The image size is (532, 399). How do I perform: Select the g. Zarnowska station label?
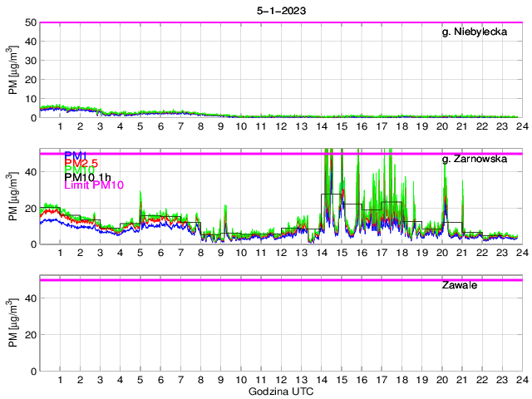pyautogui.click(x=475, y=158)
